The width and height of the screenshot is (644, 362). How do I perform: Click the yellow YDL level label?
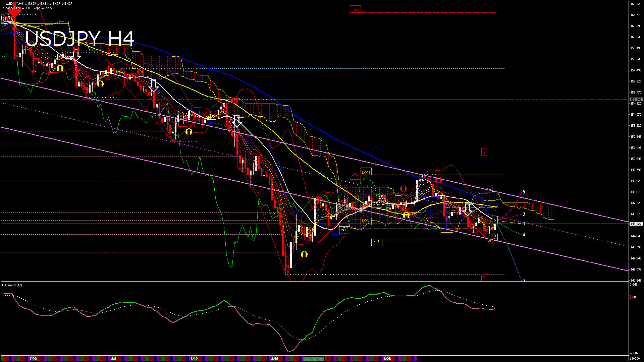pos(377,241)
